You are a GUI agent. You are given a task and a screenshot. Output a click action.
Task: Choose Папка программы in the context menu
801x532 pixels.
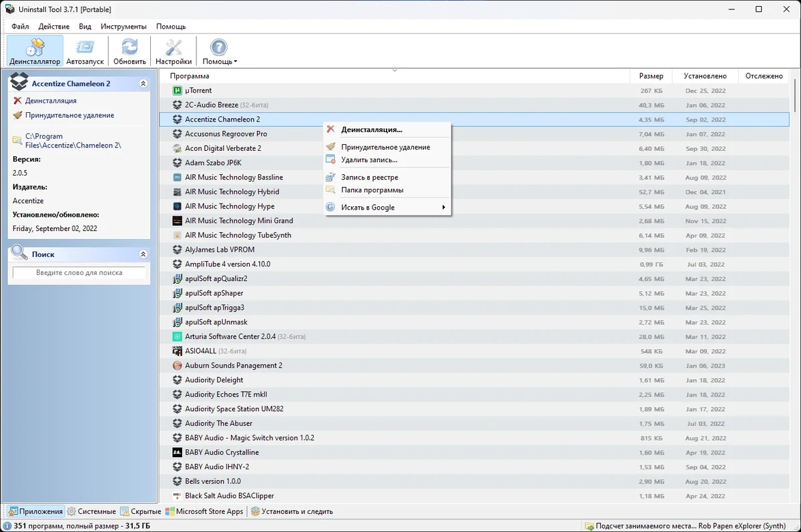387,190
